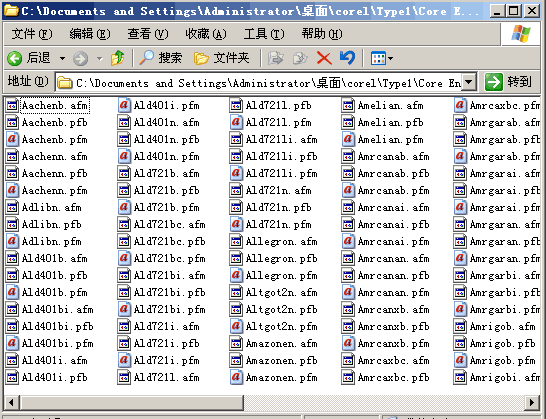The width and height of the screenshot is (546, 419).
Task: Select the Ald401b.pfm font icon
Action: [x=12, y=292]
